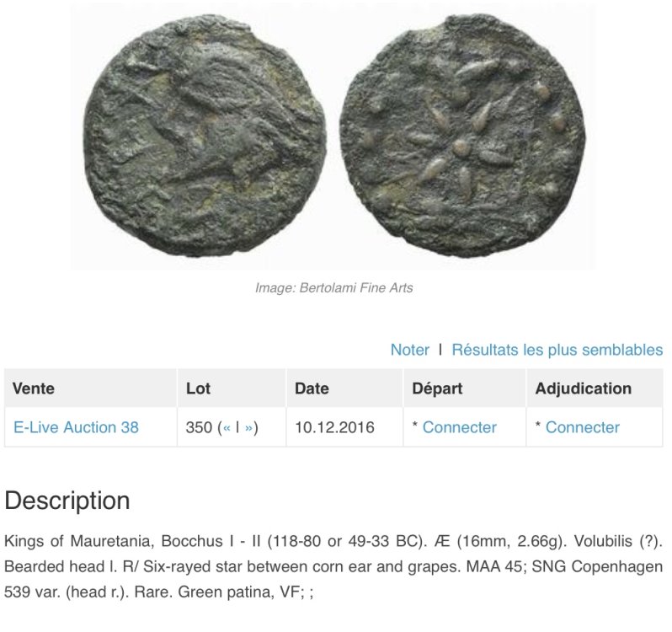Click the Description heading
Viewport: 672px width, 632px height.
[67, 501]
